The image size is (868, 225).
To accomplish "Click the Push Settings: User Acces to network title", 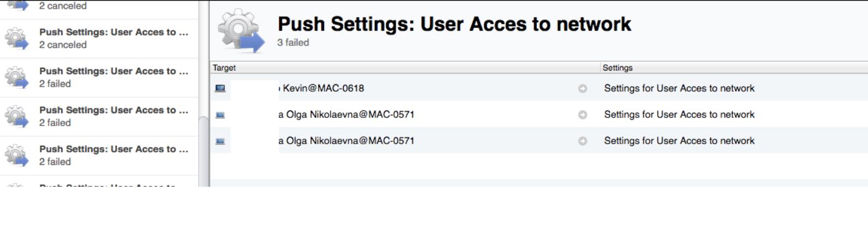I will 454,24.
